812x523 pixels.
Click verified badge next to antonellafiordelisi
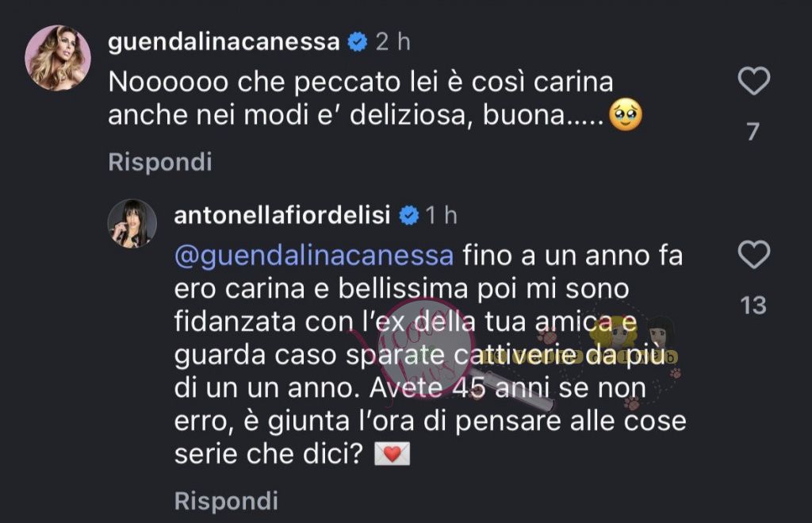(x=409, y=214)
